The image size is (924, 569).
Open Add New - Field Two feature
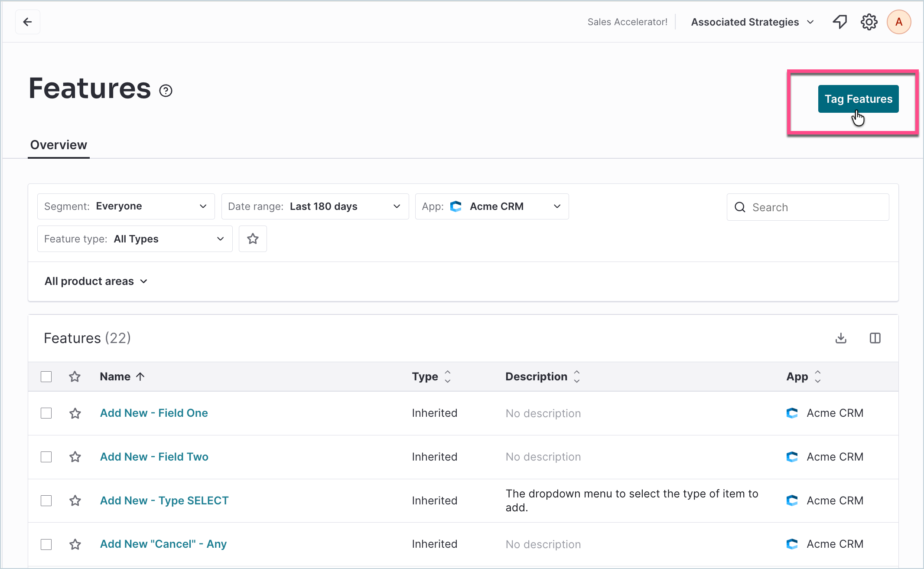coord(154,457)
